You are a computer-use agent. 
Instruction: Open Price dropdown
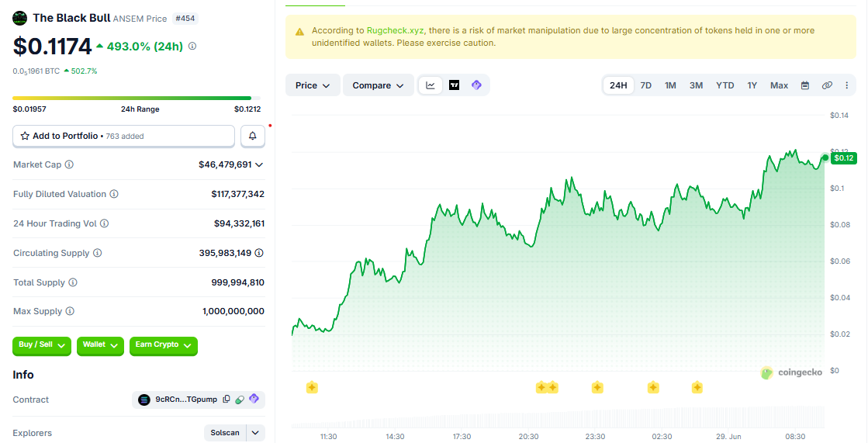(x=313, y=85)
